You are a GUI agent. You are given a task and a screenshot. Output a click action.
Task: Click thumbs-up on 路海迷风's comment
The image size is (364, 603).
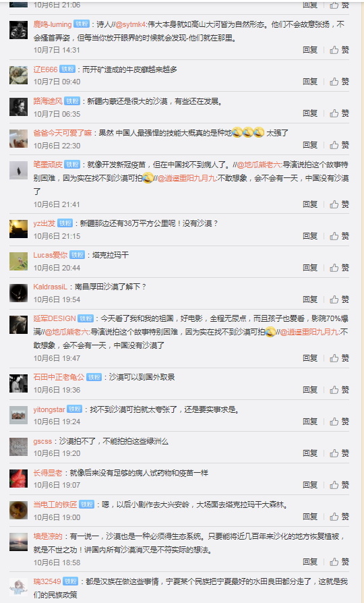[340, 113]
